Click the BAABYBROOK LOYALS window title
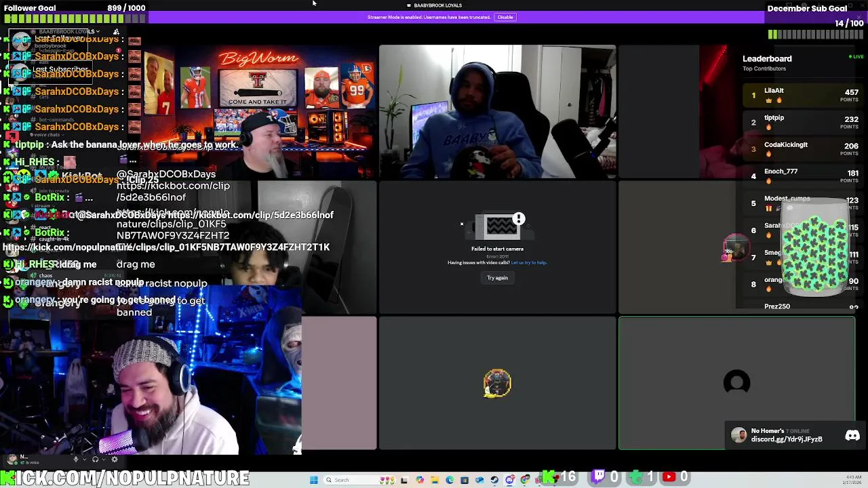Screen dimensions: 868x488 [x=437, y=5]
